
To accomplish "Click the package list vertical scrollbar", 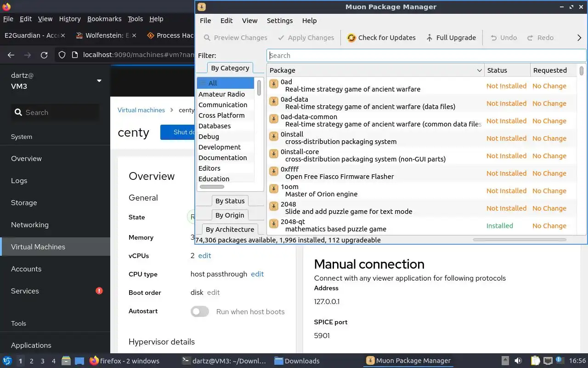I will [x=582, y=71].
